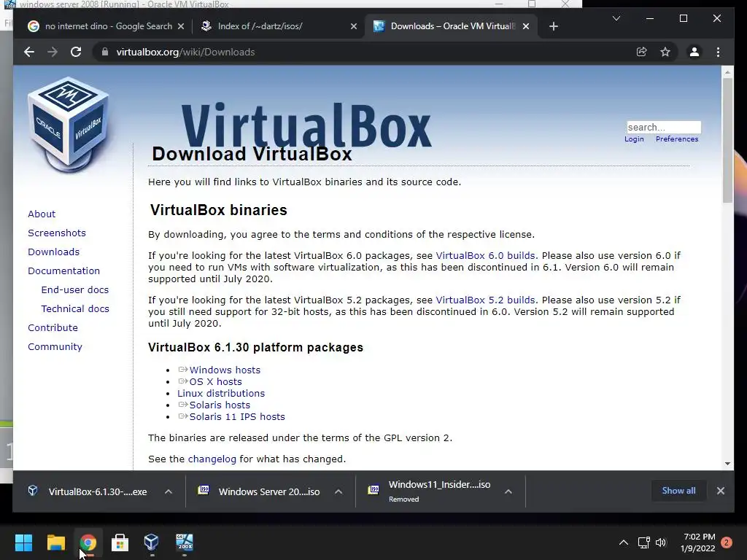Open the Contribute sidebar link

(53, 328)
